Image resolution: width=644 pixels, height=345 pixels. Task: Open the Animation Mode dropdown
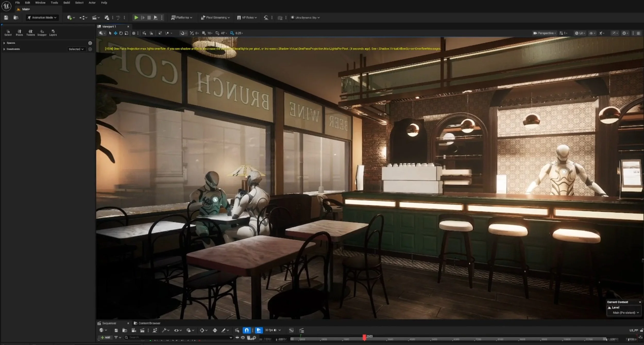(x=42, y=17)
